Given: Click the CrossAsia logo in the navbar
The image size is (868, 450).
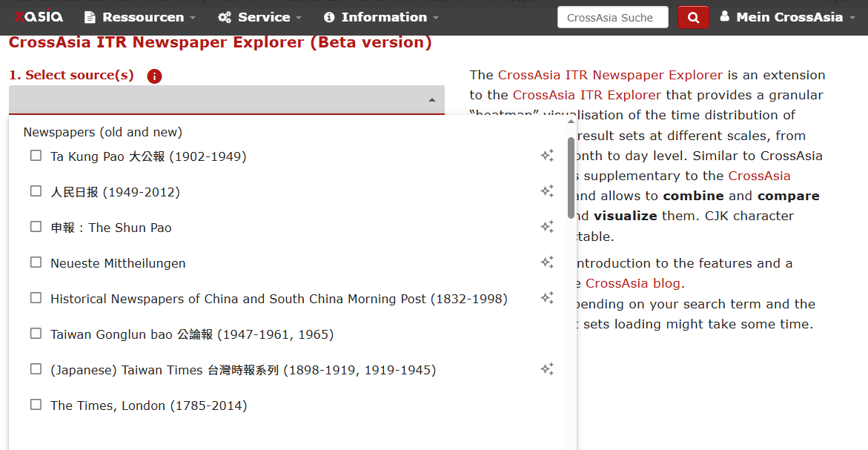Looking at the screenshot, I should pyautogui.click(x=39, y=16).
